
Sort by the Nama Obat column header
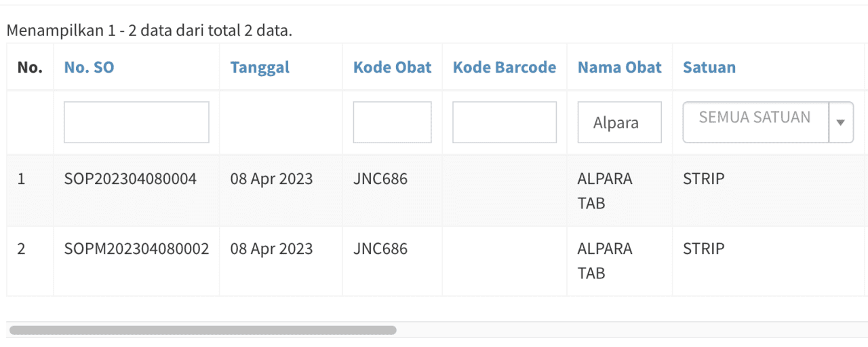coord(620,67)
